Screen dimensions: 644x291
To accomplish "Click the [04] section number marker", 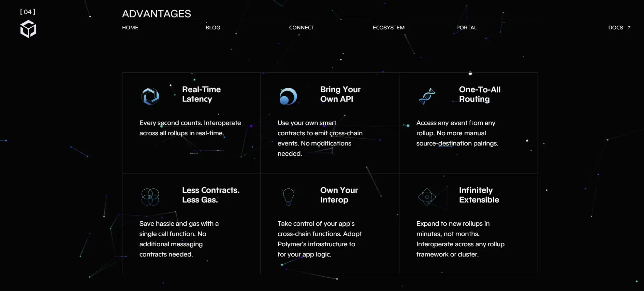I will (28, 12).
